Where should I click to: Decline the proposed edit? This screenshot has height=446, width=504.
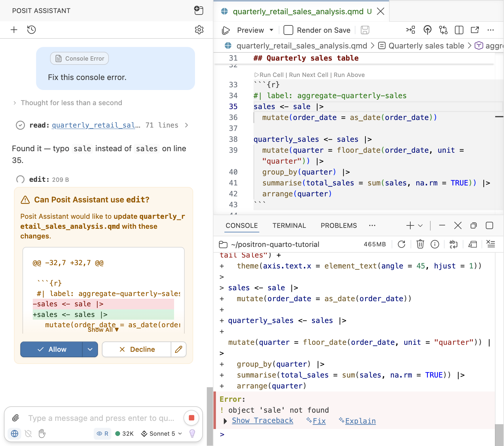point(137,349)
